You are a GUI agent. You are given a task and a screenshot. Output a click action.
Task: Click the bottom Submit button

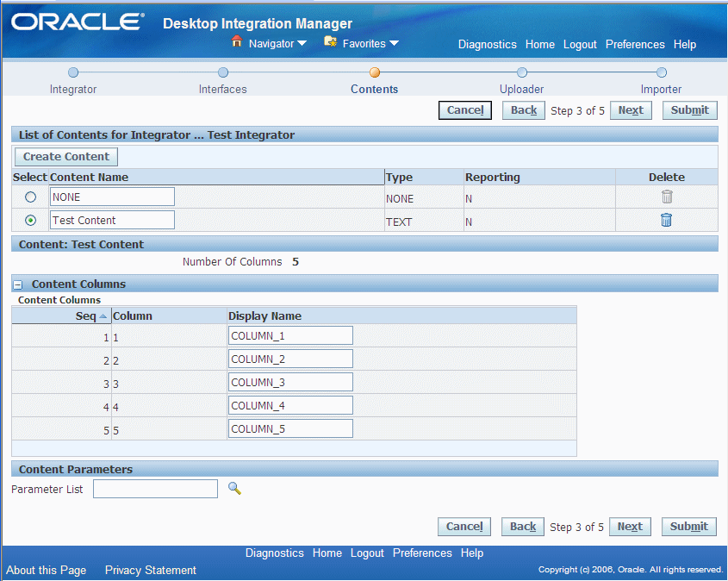tap(689, 527)
